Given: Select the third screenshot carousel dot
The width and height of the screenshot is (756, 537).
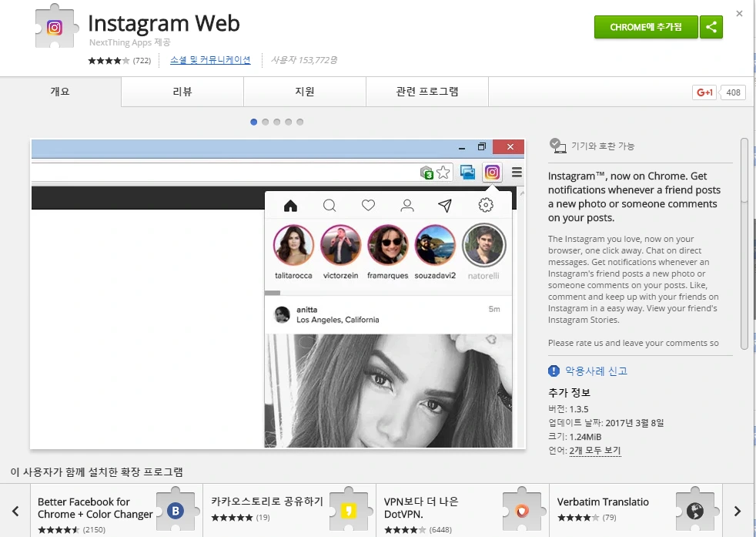Looking at the screenshot, I should (x=276, y=122).
